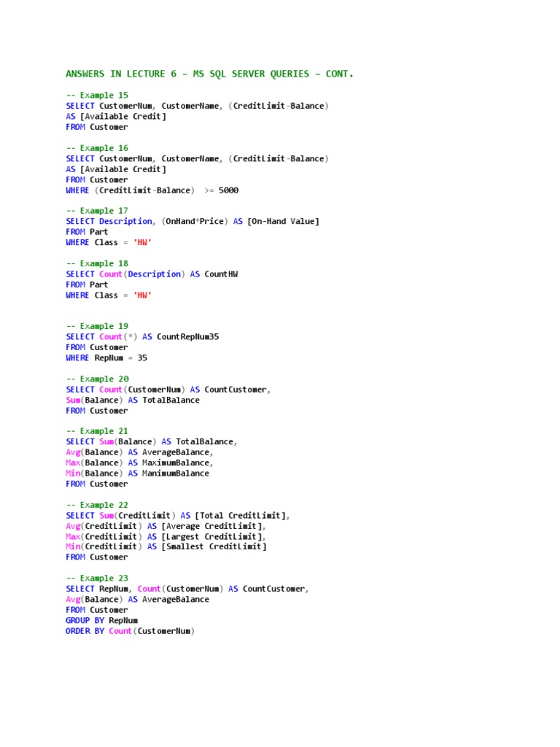Viewport: 560px width, 747px height.
Task: Click the '-- Example 16' comment
Action: tap(97, 148)
